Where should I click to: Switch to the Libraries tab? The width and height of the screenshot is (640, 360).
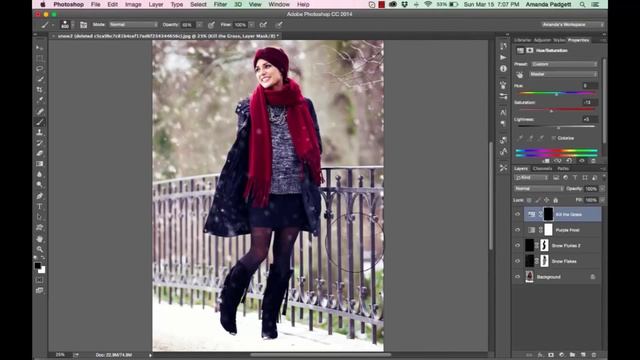522,40
